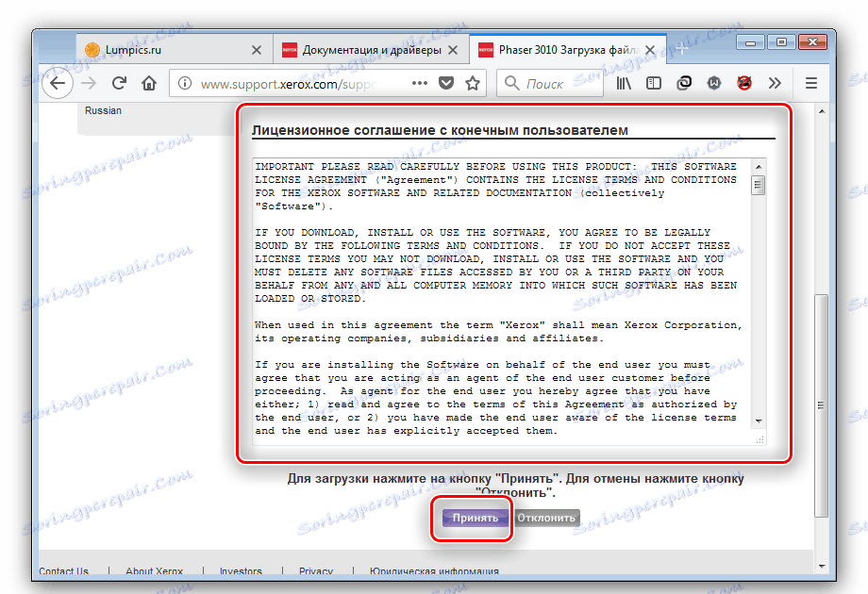Viewport: 868px width, 594px height.
Task: Open the Library bookmarks icon
Action: tap(624, 83)
